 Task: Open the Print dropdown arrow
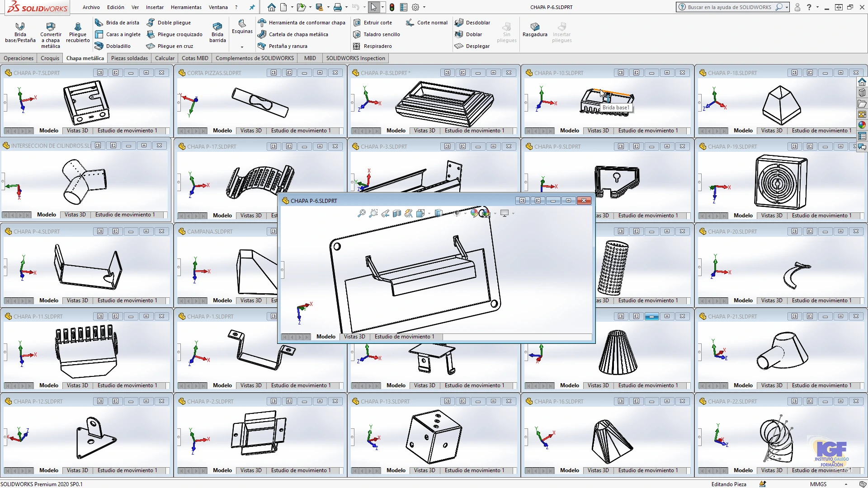[x=346, y=7]
